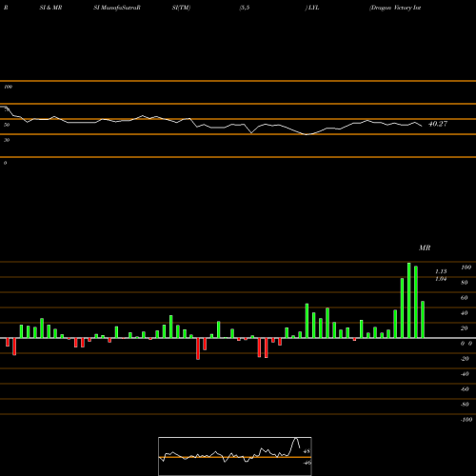Click the 100 label on the RSI scale
This screenshot has width=476, height=476.
click(x=8, y=87)
